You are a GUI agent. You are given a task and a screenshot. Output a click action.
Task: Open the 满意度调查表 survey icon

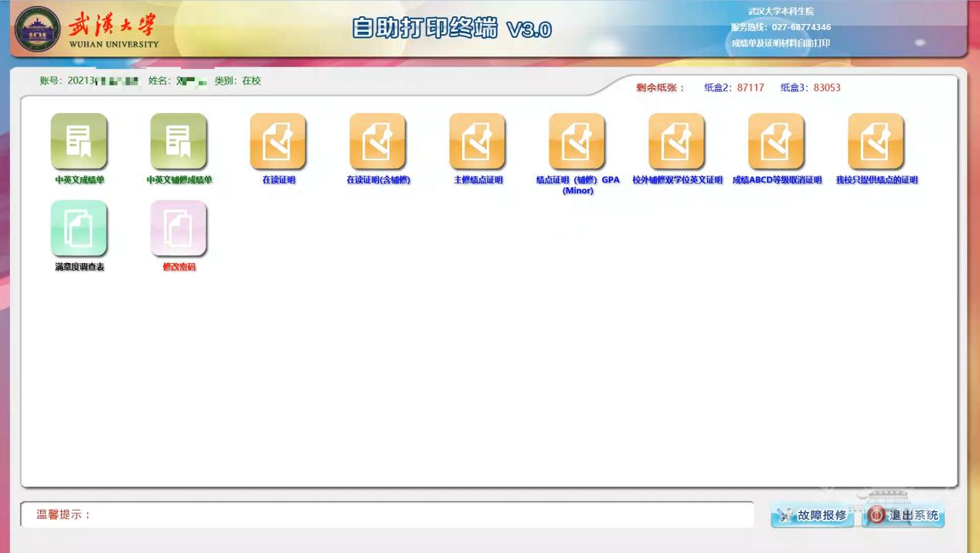(x=79, y=228)
